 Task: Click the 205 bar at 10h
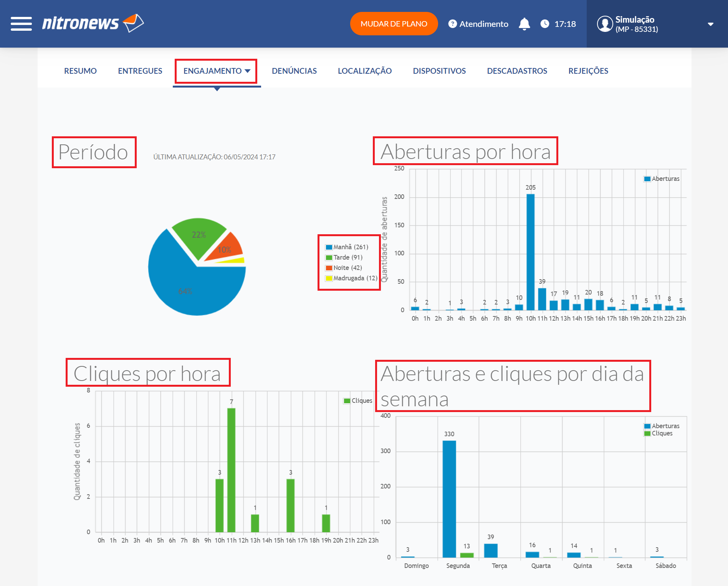click(x=530, y=252)
